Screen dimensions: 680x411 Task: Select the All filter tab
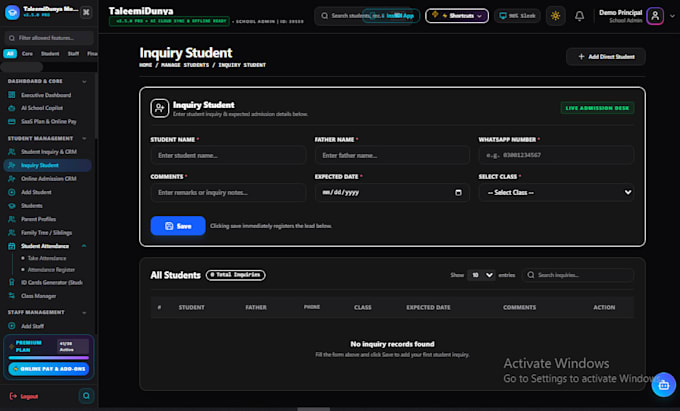10,54
